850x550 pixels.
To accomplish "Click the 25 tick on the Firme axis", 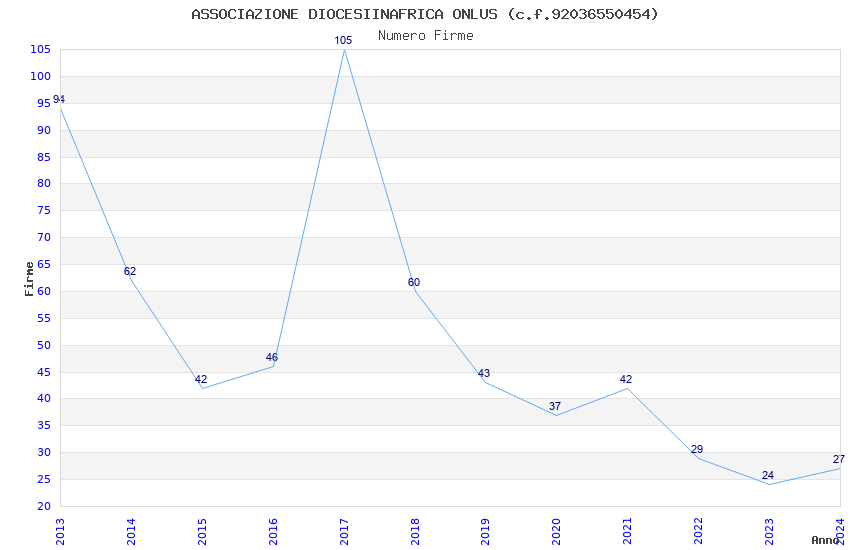I will pyautogui.click(x=44, y=480).
